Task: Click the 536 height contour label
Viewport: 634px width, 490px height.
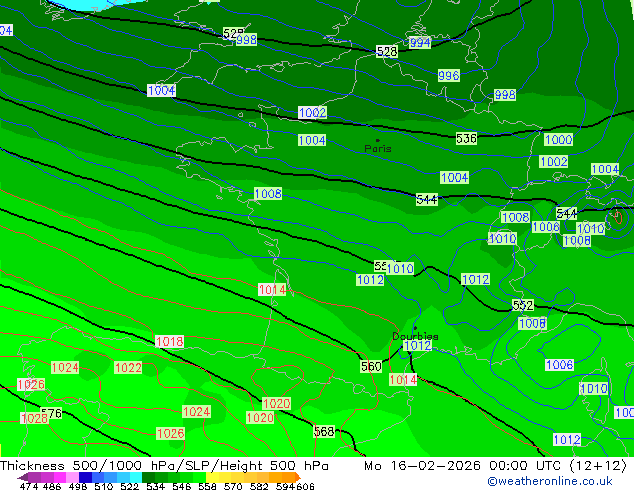Action: coord(467,139)
